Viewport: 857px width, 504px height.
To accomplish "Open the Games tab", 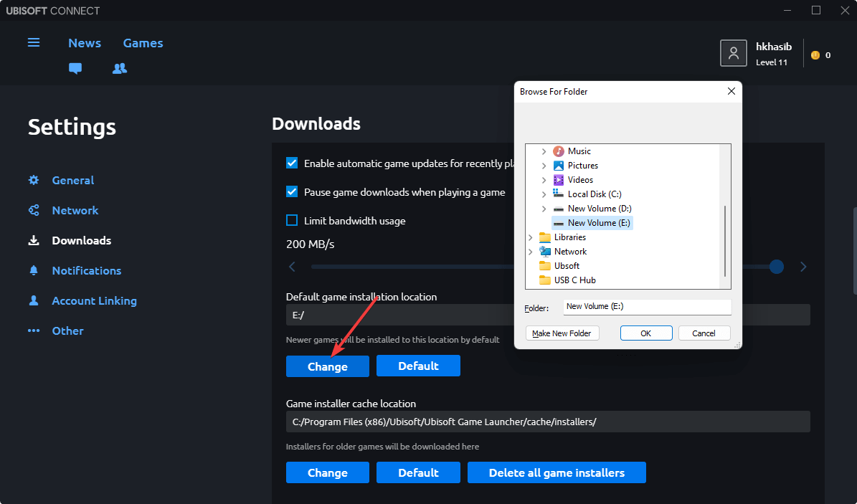I will pos(143,43).
